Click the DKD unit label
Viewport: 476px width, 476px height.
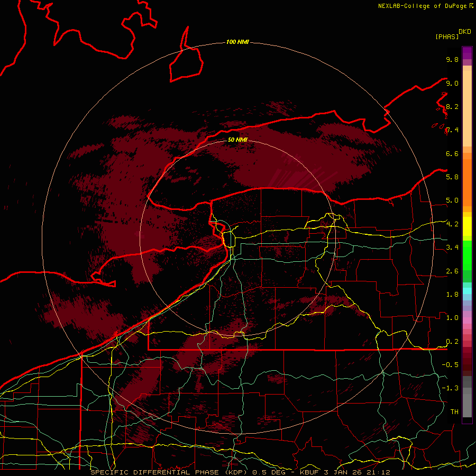point(465,32)
